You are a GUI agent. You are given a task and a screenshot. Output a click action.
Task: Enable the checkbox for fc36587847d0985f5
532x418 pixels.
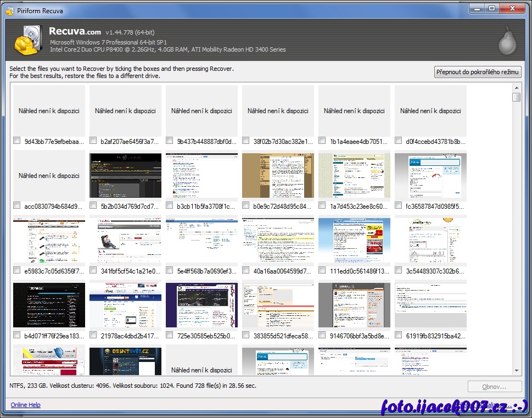(399, 206)
